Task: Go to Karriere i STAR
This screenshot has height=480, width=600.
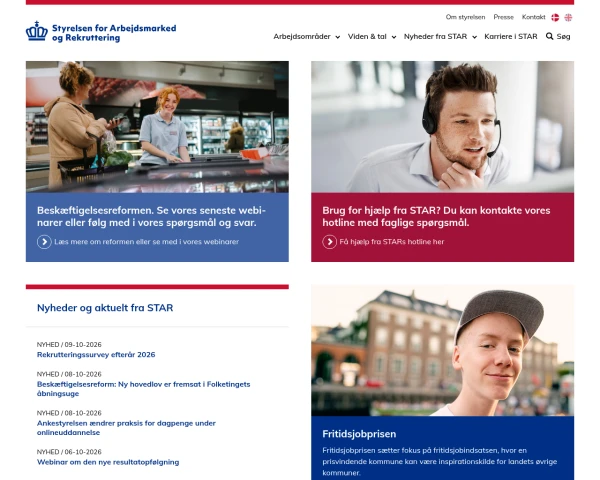Action: (x=510, y=36)
